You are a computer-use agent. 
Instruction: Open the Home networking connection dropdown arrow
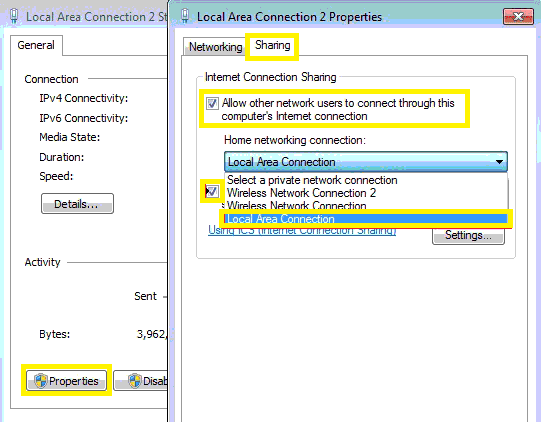pyautogui.click(x=499, y=161)
